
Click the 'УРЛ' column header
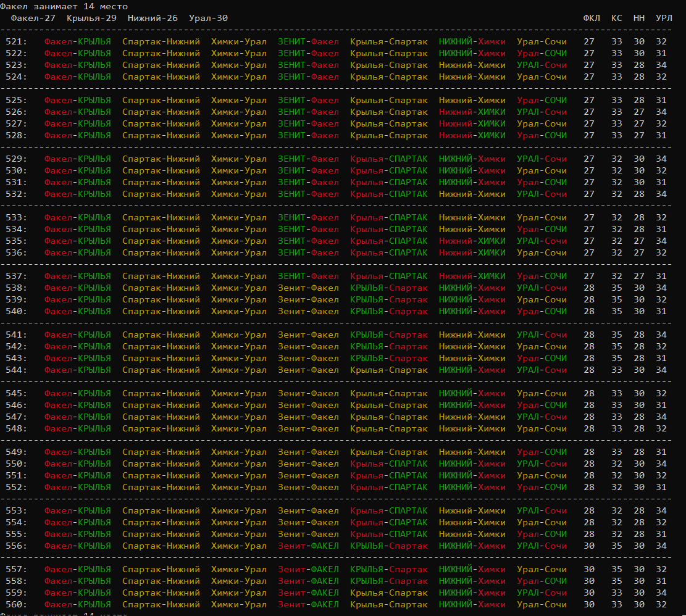coord(664,19)
